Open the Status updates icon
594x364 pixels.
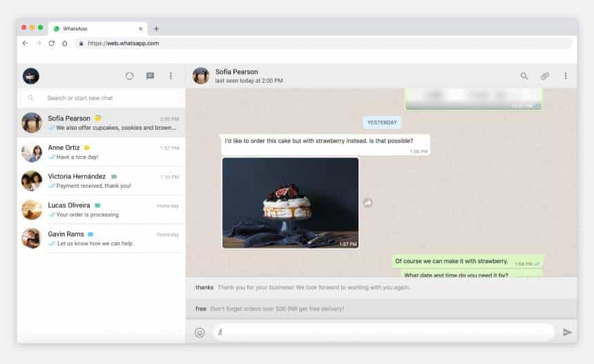tap(130, 76)
